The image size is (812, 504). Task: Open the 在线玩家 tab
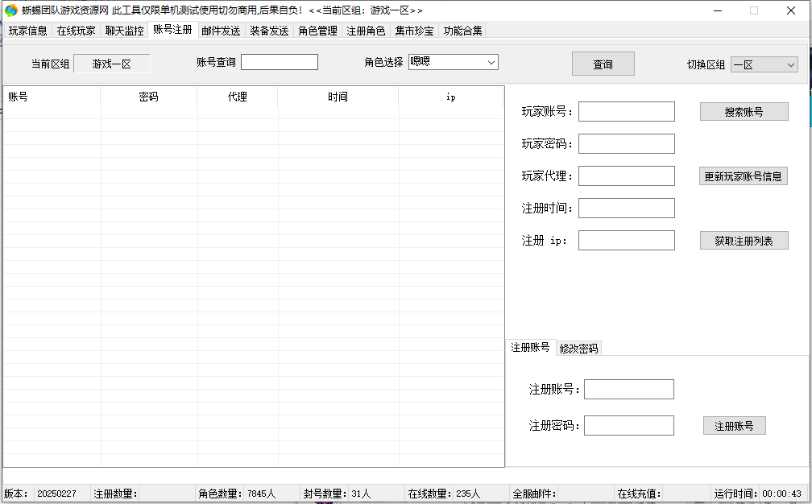click(x=76, y=31)
